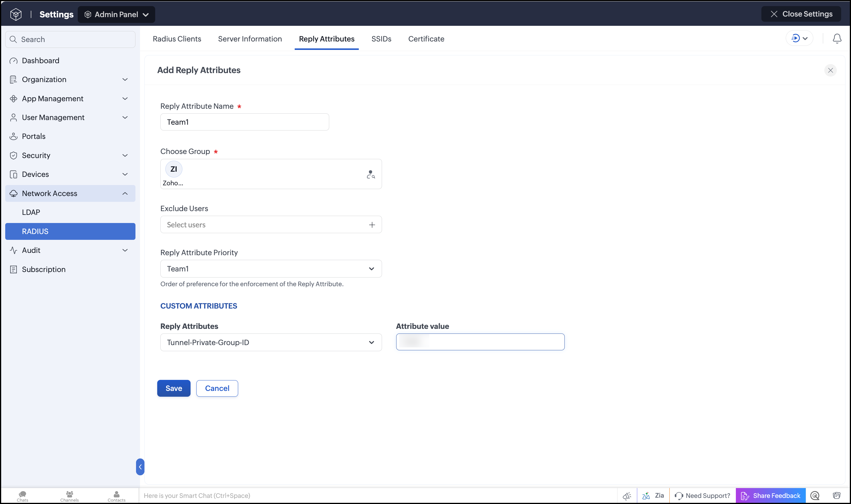Viewport: 851px width, 504px height.
Task: Open Subscription from sidebar
Action: click(70, 269)
